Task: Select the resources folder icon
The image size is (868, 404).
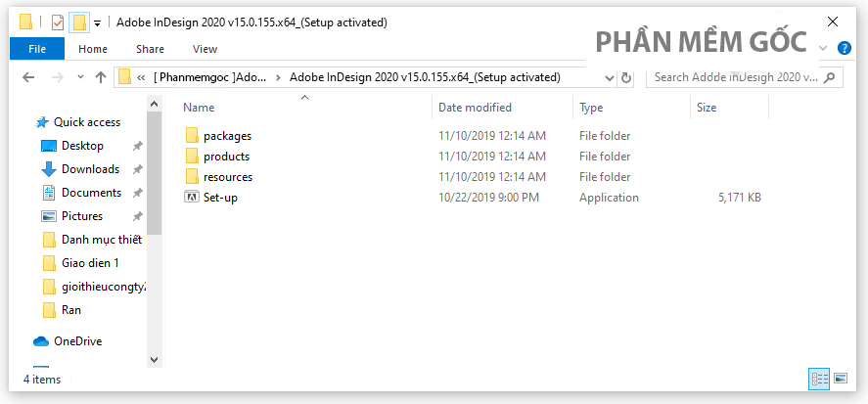Action: click(x=192, y=176)
